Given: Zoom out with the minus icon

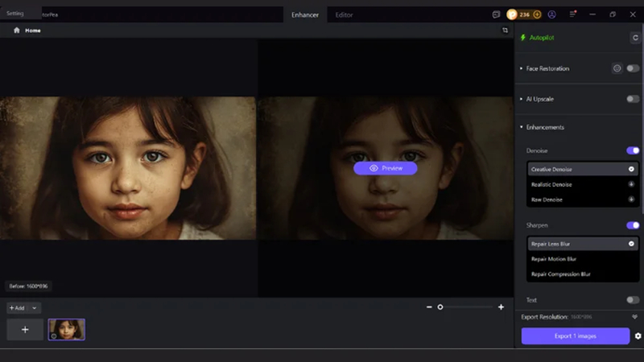Looking at the screenshot, I should pos(429,307).
